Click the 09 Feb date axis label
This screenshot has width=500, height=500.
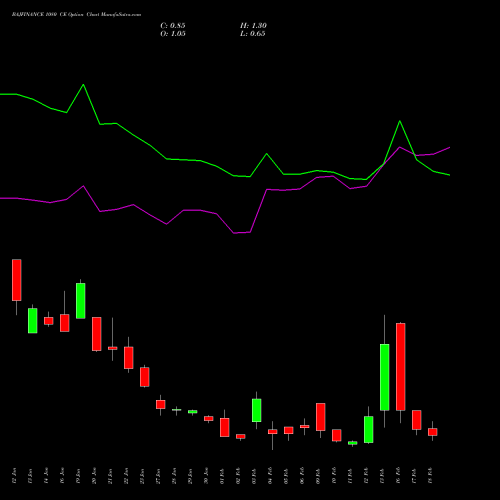318,476
